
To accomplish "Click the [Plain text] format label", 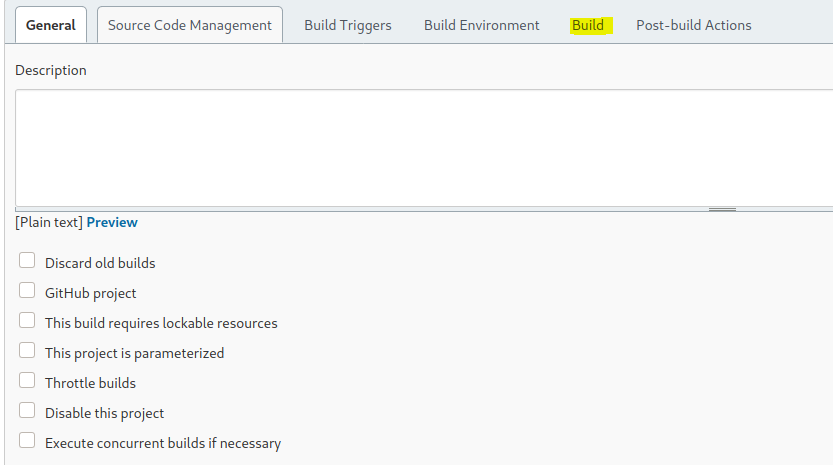I will [x=49, y=222].
